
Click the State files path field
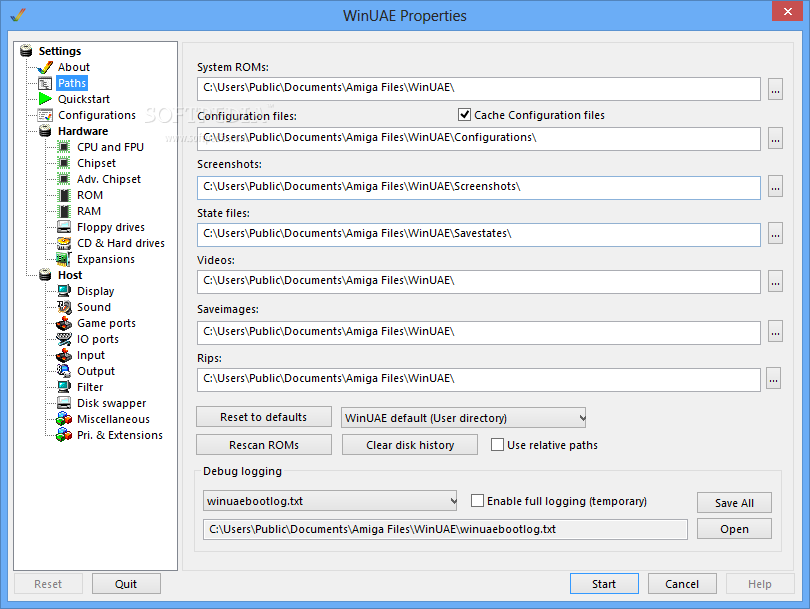click(478, 235)
